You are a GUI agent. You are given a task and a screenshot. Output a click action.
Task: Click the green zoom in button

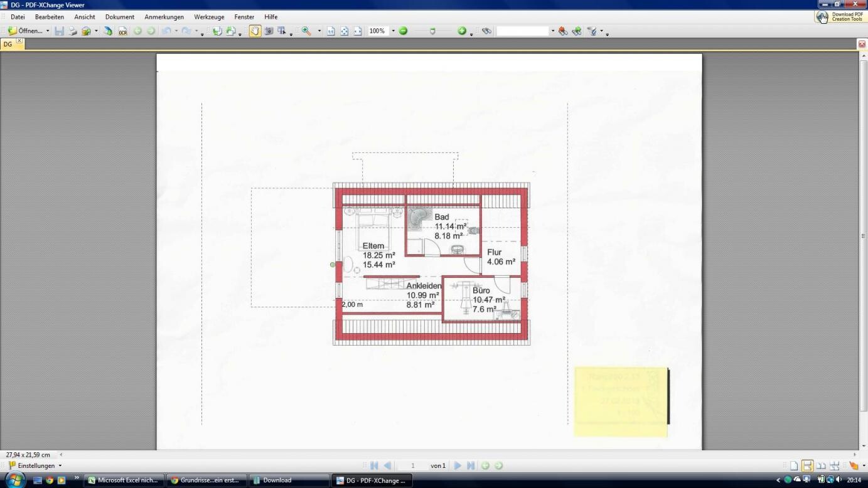462,31
